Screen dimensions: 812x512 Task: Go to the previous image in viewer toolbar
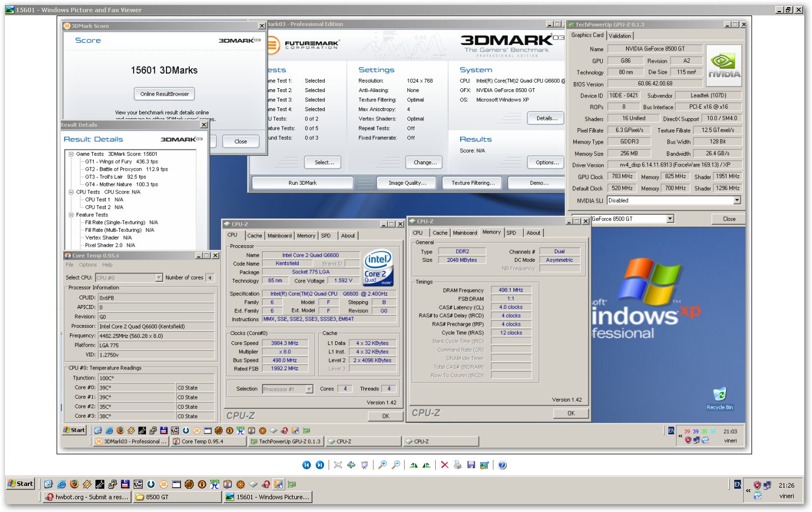[306, 465]
